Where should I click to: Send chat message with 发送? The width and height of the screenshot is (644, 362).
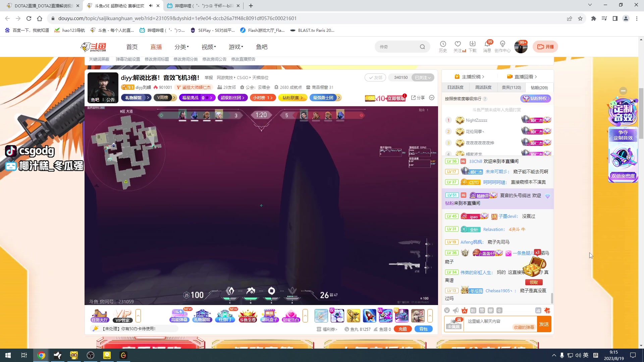(544, 324)
